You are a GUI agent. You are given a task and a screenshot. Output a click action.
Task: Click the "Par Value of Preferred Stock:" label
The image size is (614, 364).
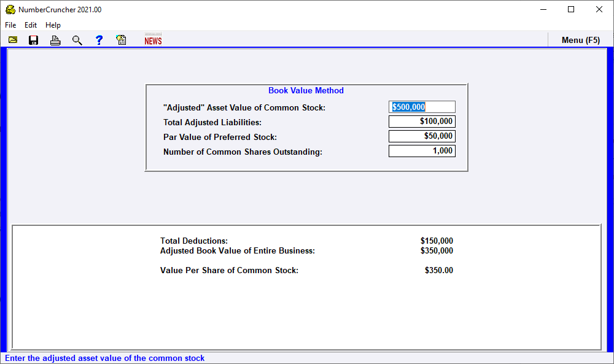tap(220, 137)
